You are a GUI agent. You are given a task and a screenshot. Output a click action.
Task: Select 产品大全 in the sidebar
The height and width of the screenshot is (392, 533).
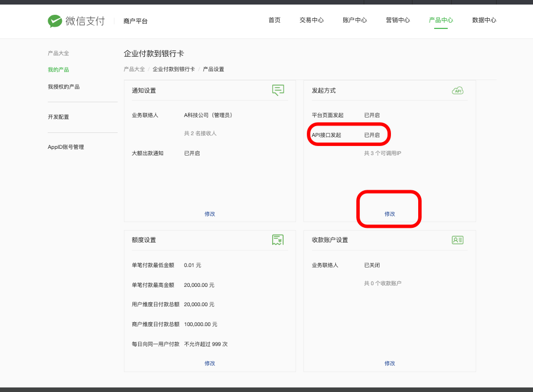(59, 53)
